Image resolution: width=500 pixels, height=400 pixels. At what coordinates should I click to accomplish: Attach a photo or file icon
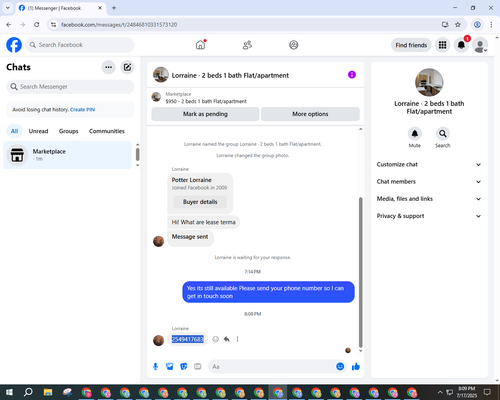coord(170,367)
